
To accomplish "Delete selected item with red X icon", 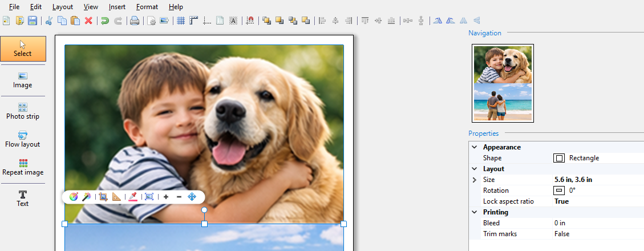I will pyautogui.click(x=88, y=21).
